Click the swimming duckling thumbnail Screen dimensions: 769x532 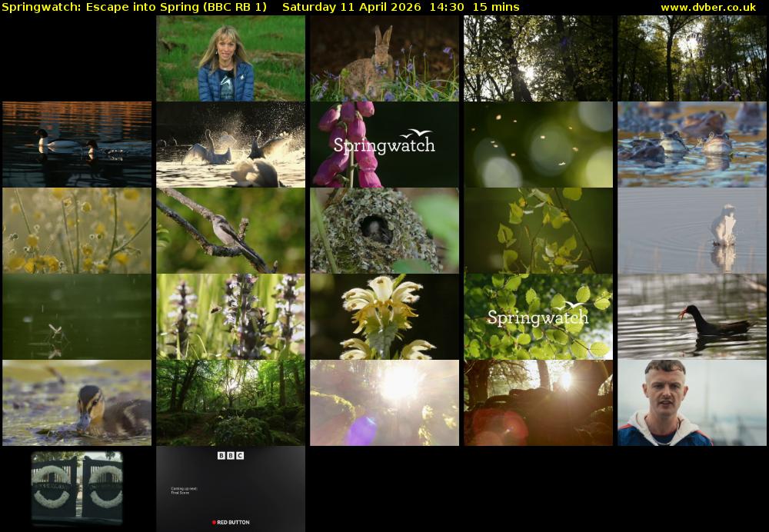(77, 402)
